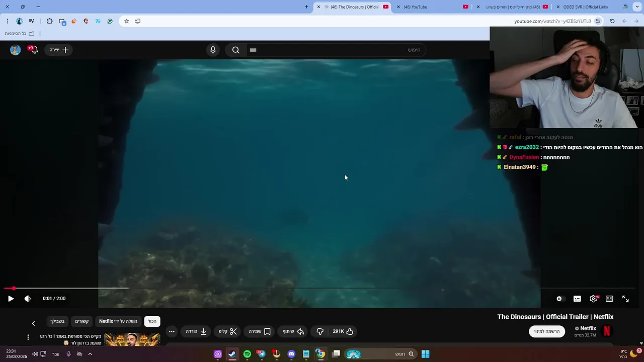
Task: Open the player settings gear
Action: pyautogui.click(x=594, y=299)
